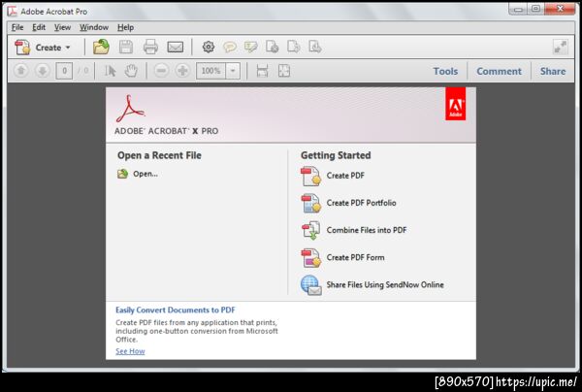Click the Create PDF link

[x=345, y=176]
